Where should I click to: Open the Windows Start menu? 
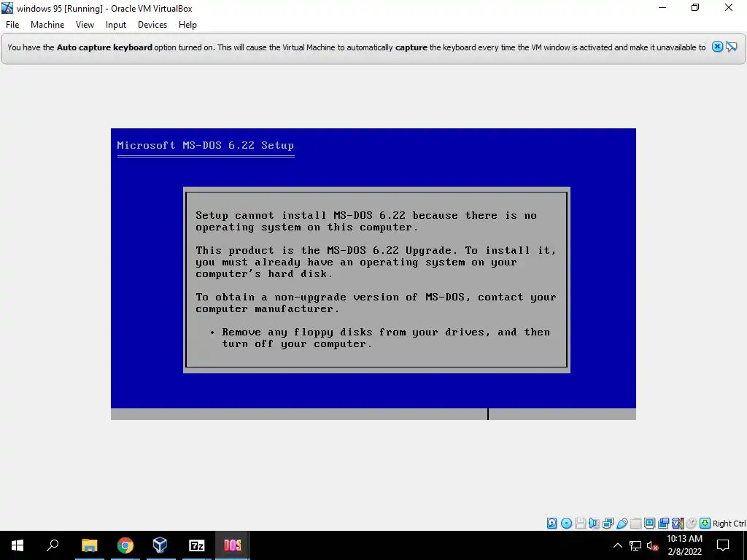pyautogui.click(x=18, y=545)
